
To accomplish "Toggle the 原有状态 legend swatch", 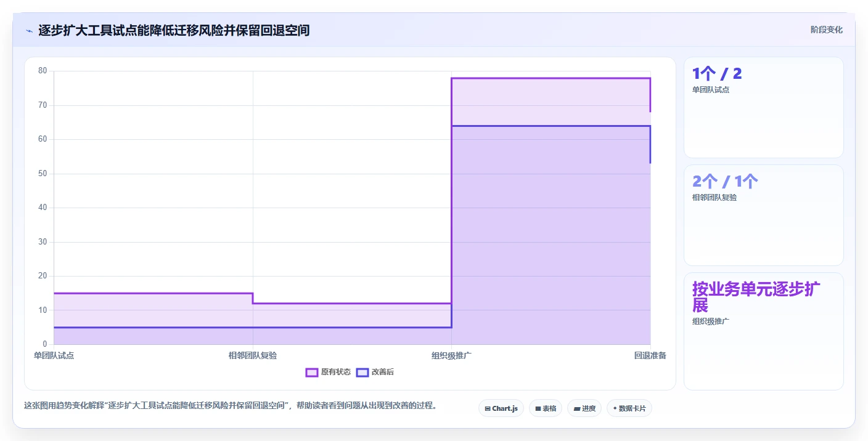I will coord(312,372).
